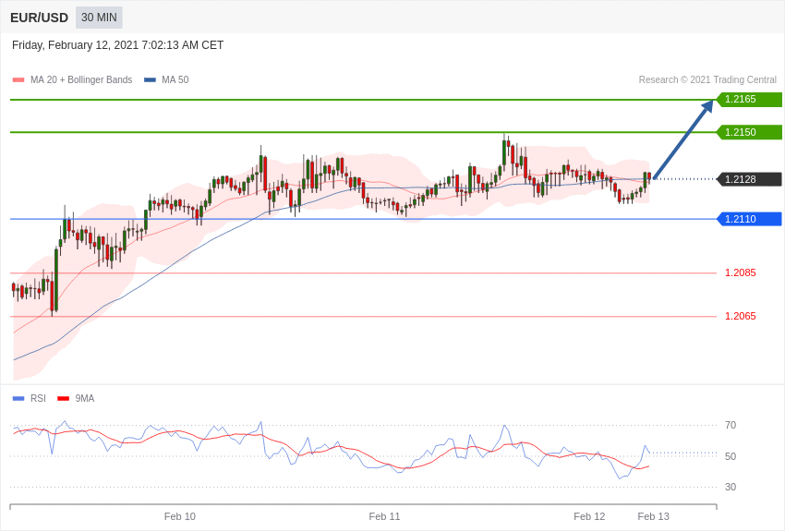Click the Research Trading Central copyright text
This screenshot has width=785, height=532.
tap(707, 80)
